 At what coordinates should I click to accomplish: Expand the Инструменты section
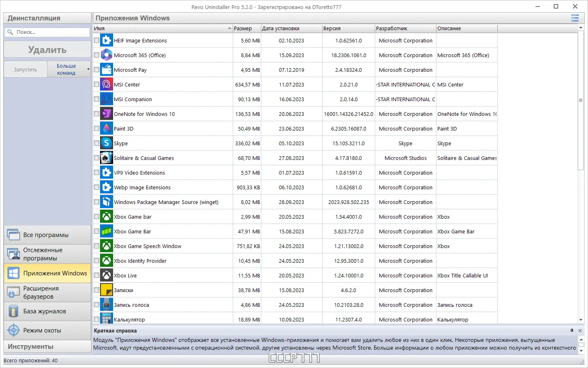point(47,346)
